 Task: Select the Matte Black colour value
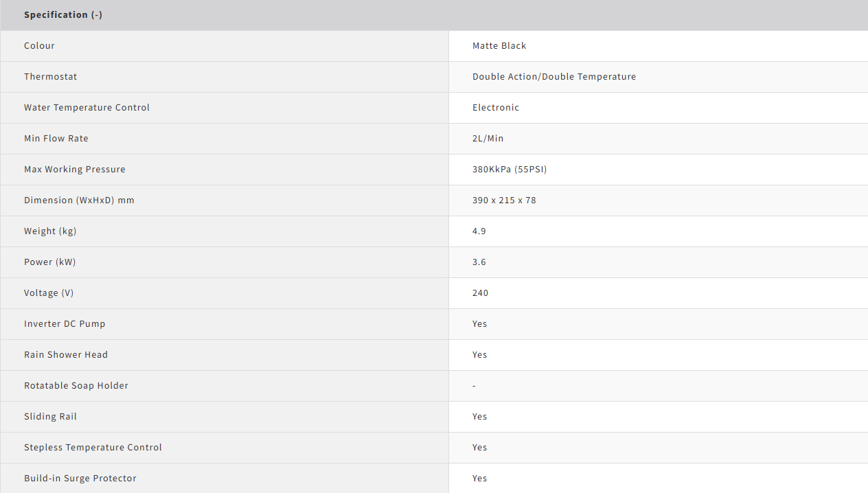coord(499,46)
